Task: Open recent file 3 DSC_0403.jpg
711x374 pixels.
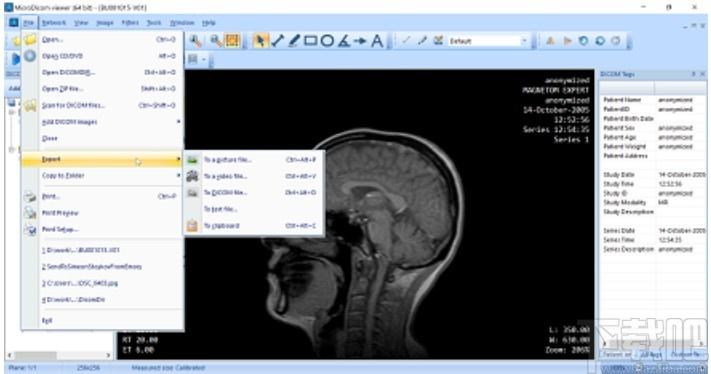Action: pyautogui.click(x=103, y=283)
